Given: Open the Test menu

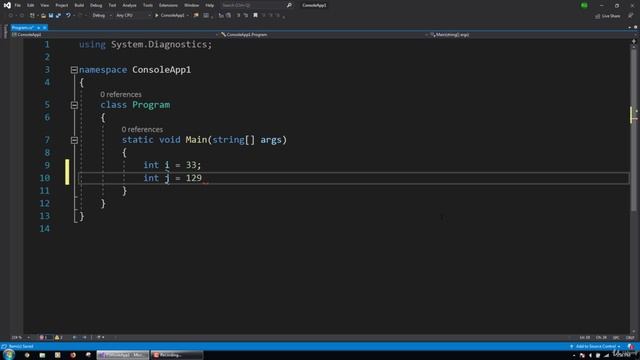Looking at the screenshot, I should tap(112, 5).
